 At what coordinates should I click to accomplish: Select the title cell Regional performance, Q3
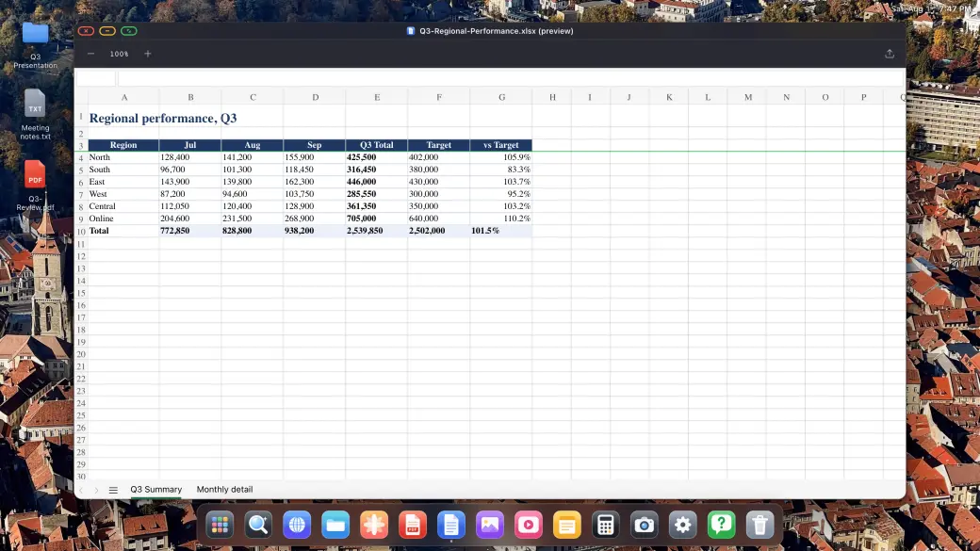[x=163, y=118]
